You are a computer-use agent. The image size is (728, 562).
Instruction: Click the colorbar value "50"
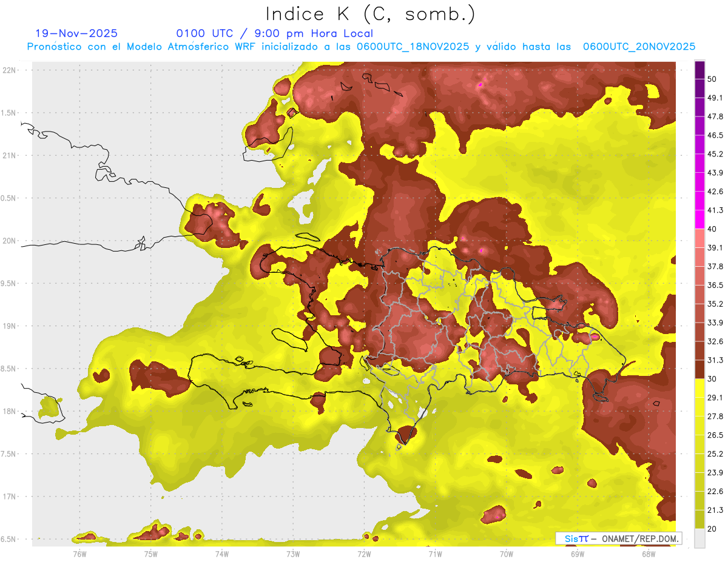(713, 79)
